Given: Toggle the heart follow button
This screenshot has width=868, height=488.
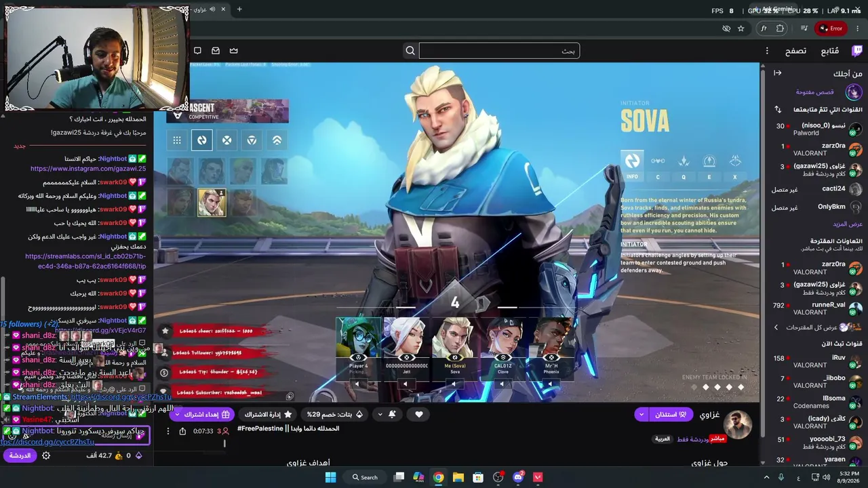Looking at the screenshot, I should coord(419,414).
